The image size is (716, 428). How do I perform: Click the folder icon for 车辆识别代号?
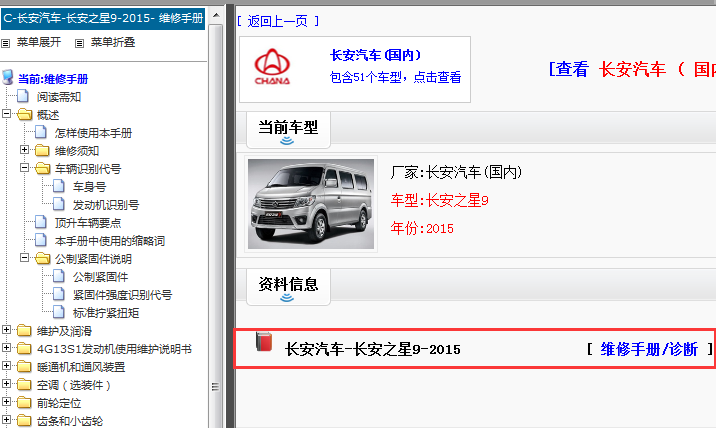click(42, 168)
